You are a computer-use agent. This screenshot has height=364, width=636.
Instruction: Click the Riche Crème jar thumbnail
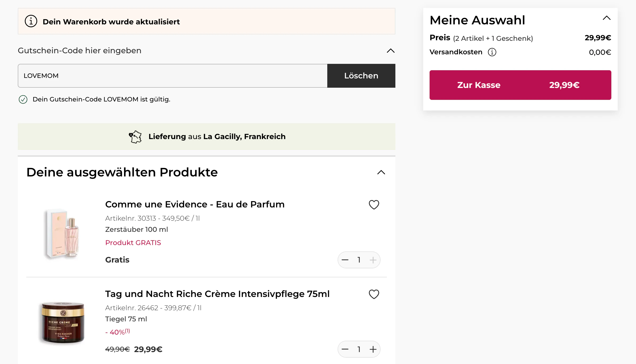point(63,322)
